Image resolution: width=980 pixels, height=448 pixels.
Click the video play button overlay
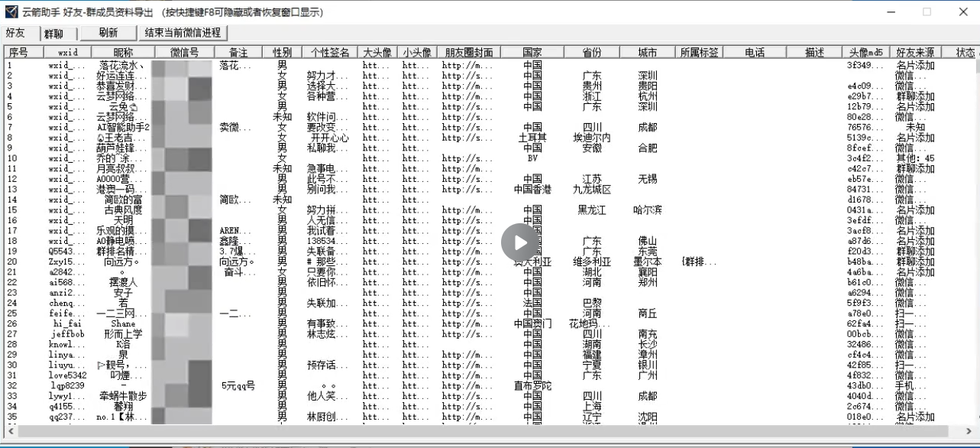click(520, 243)
